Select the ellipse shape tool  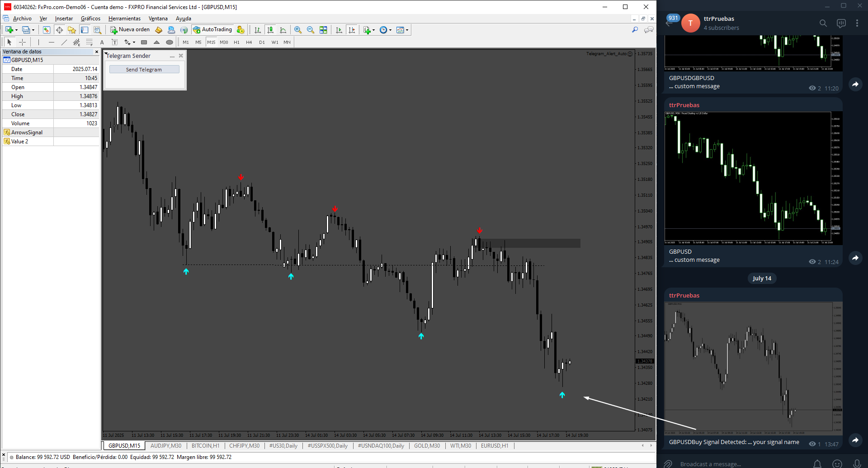click(170, 42)
